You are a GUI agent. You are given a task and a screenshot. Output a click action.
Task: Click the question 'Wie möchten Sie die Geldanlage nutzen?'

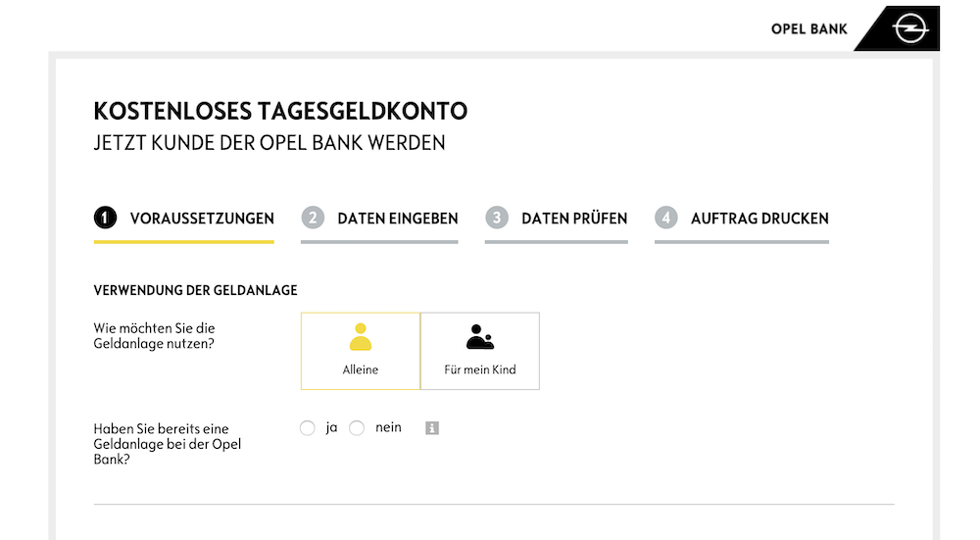point(155,335)
